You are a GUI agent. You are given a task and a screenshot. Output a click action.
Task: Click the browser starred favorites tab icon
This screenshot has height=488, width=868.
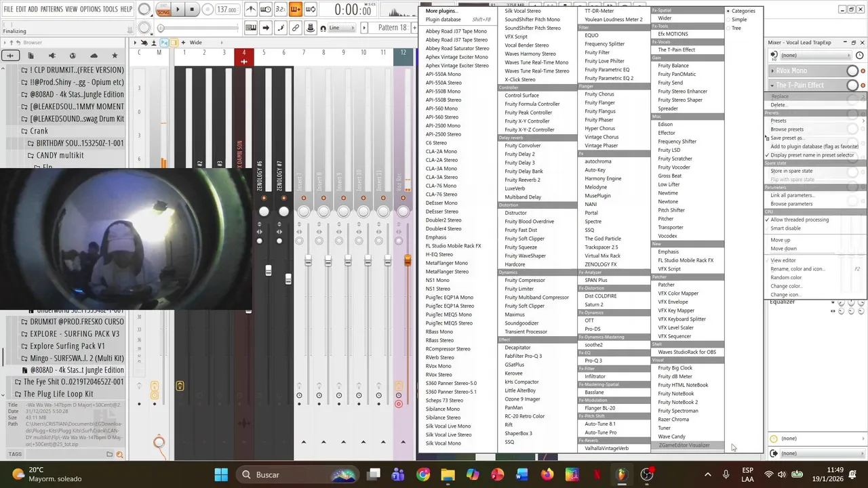[115, 55]
